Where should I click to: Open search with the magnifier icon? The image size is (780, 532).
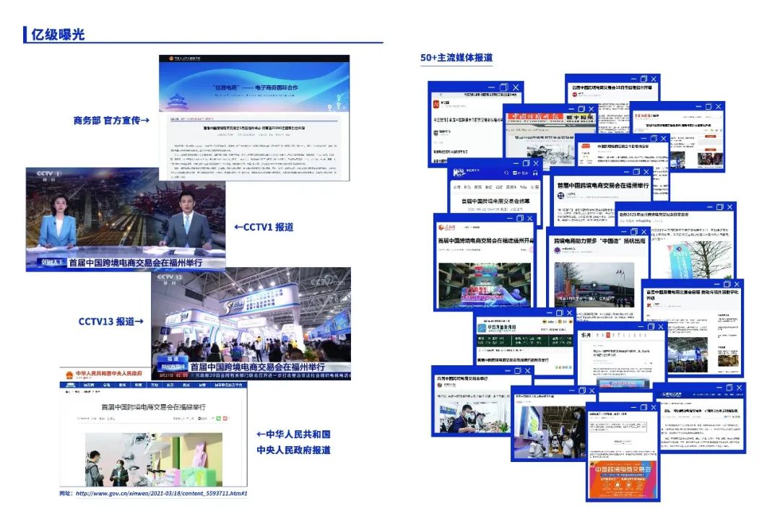point(506,173)
